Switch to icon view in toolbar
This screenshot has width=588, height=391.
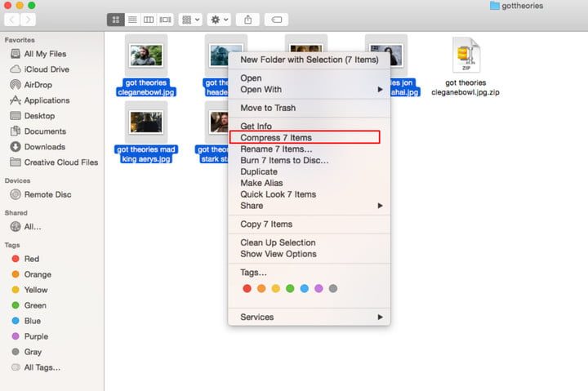pyautogui.click(x=115, y=19)
